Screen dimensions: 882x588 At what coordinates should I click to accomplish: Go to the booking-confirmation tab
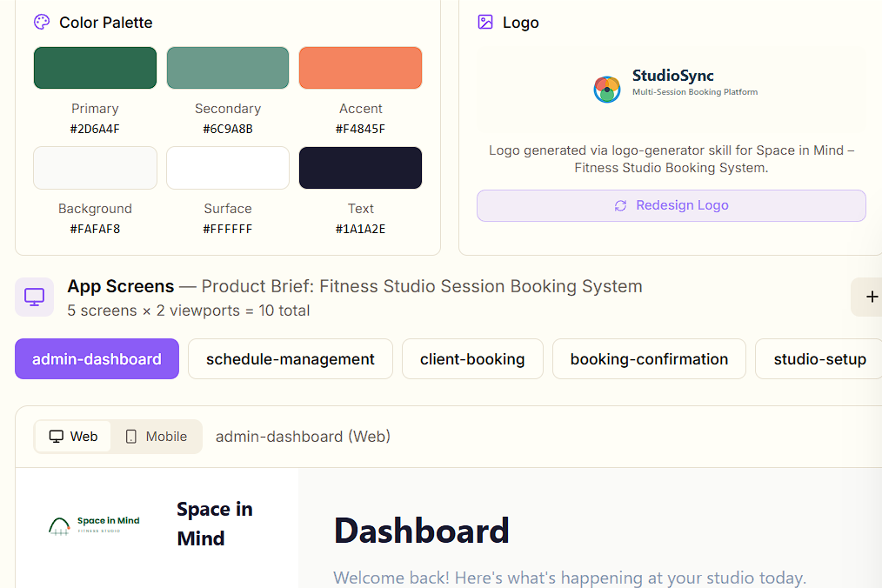(649, 359)
